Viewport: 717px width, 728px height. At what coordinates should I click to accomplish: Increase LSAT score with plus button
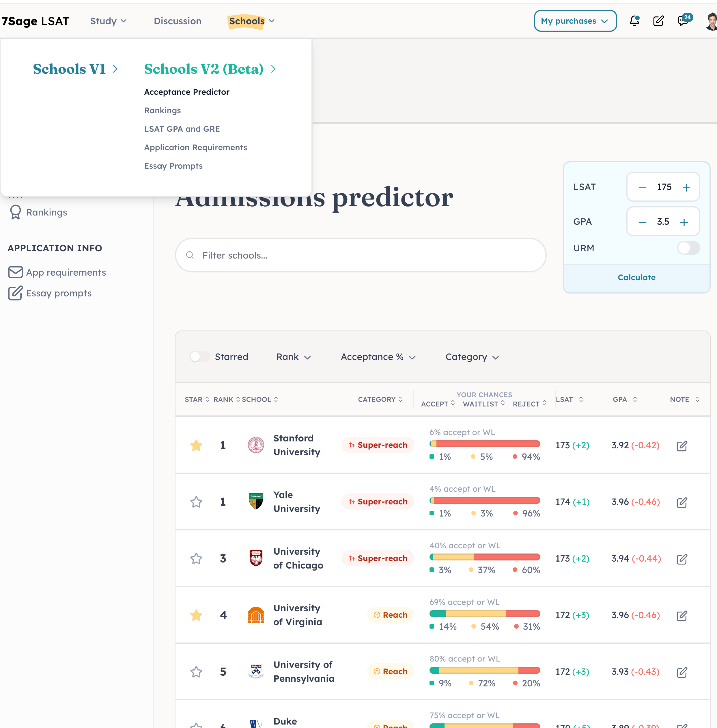click(686, 187)
